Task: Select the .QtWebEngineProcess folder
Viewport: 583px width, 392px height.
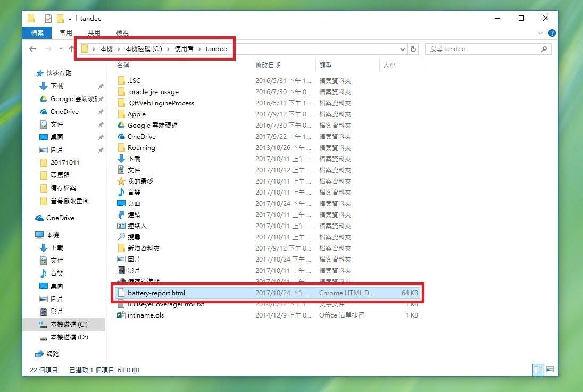Action: [161, 103]
